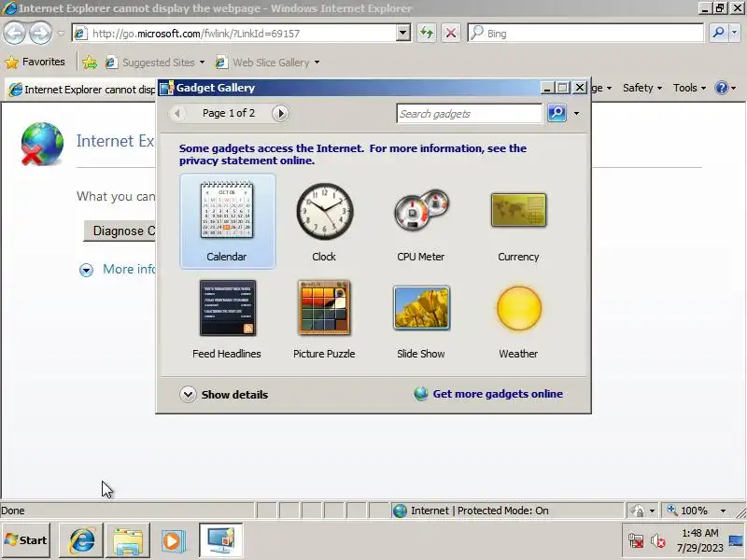Open the Tools menu
Image resolution: width=747 pixels, height=560 pixels.
[x=689, y=88]
